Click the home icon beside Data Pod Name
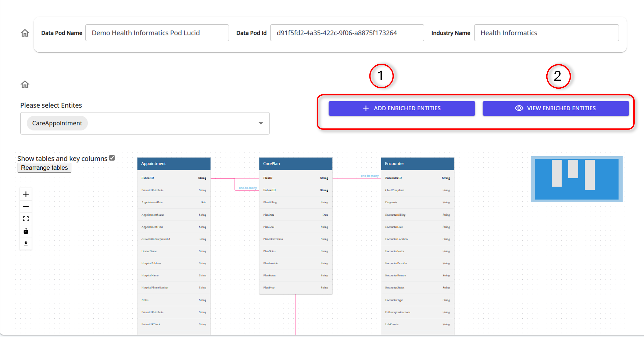This screenshot has width=644, height=337. [x=25, y=33]
